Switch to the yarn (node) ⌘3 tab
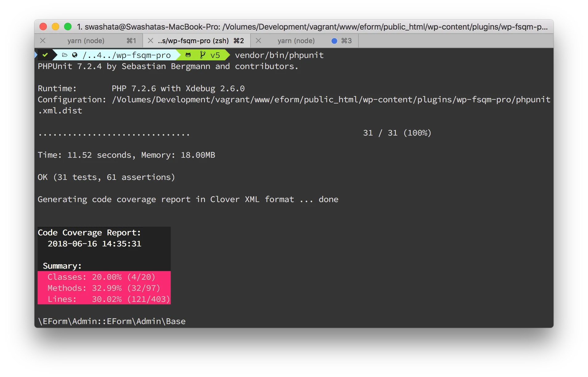The height and width of the screenshot is (377, 588). coord(304,41)
